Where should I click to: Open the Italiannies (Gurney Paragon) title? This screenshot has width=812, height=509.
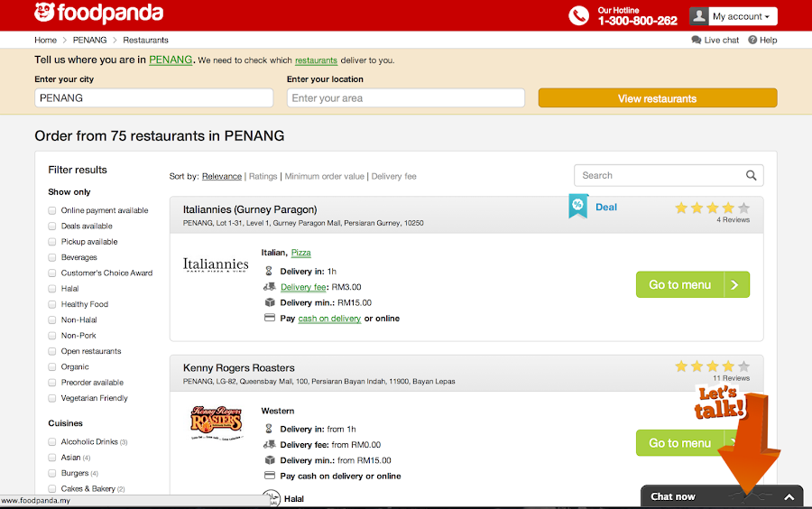[250, 209]
